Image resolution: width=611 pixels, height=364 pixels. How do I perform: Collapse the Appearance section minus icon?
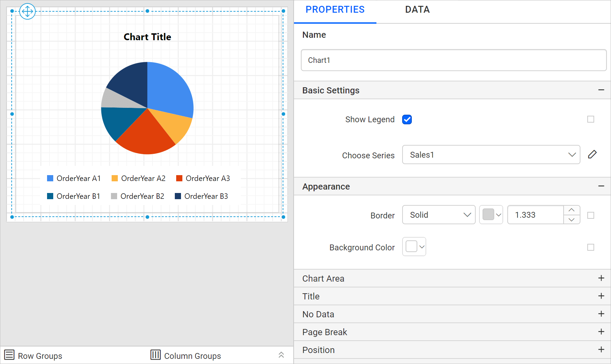point(601,186)
